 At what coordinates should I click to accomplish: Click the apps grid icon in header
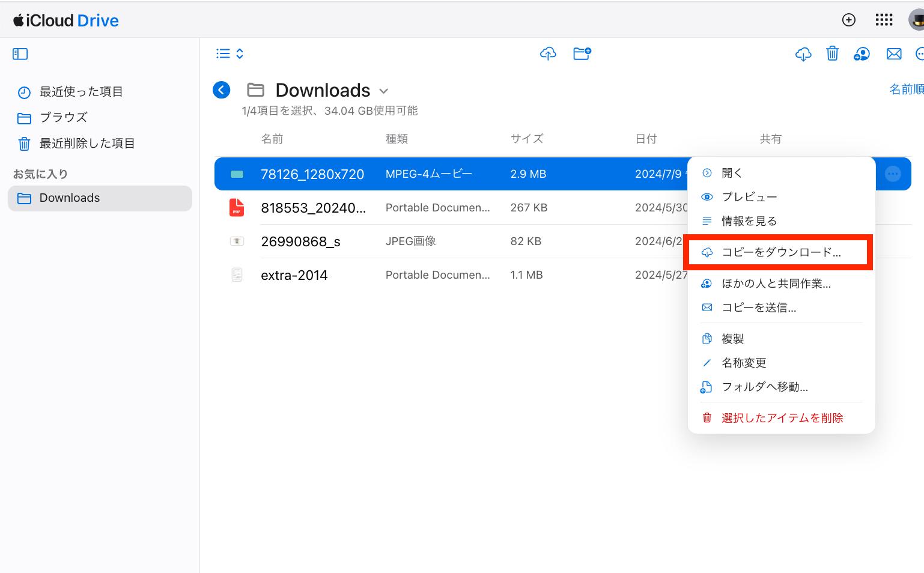884,19
